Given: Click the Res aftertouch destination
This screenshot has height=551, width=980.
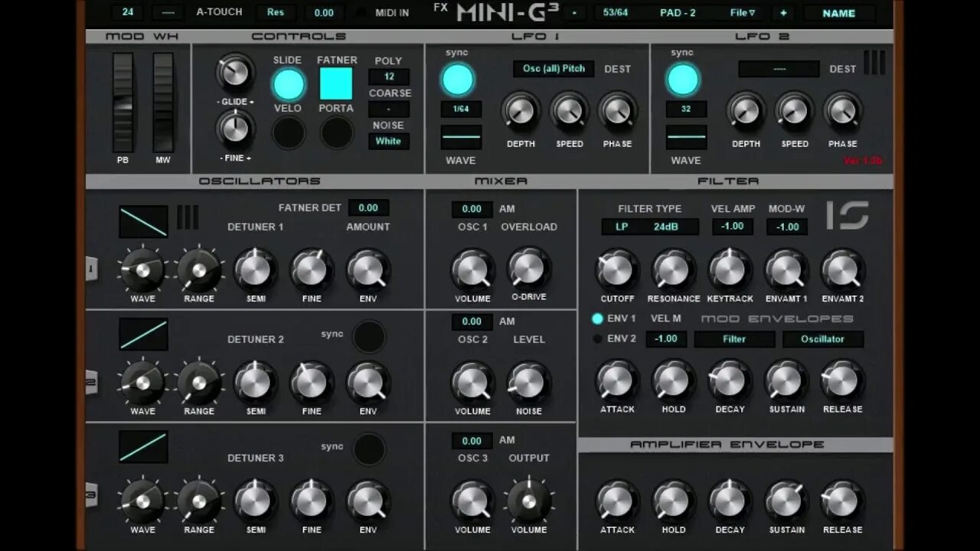Looking at the screenshot, I should pyautogui.click(x=276, y=12).
